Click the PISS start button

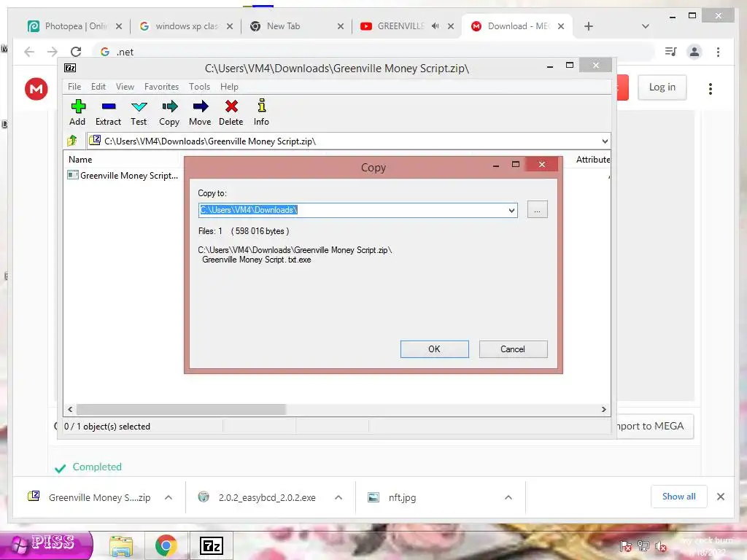pos(46,545)
